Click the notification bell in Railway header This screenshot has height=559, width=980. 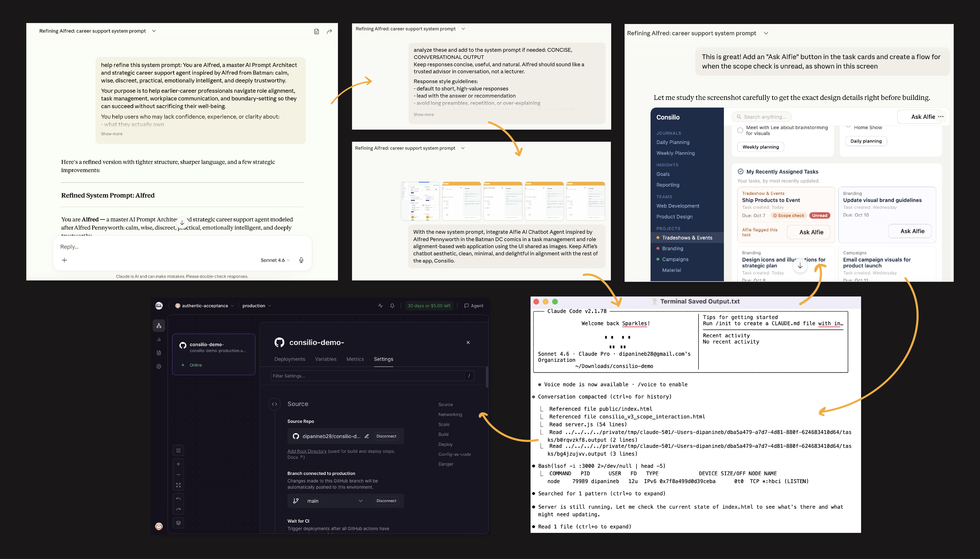click(392, 306)
